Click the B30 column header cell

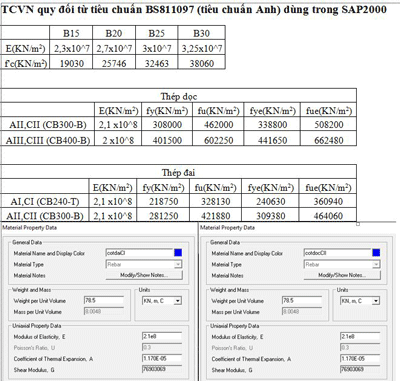pos(201,33)
